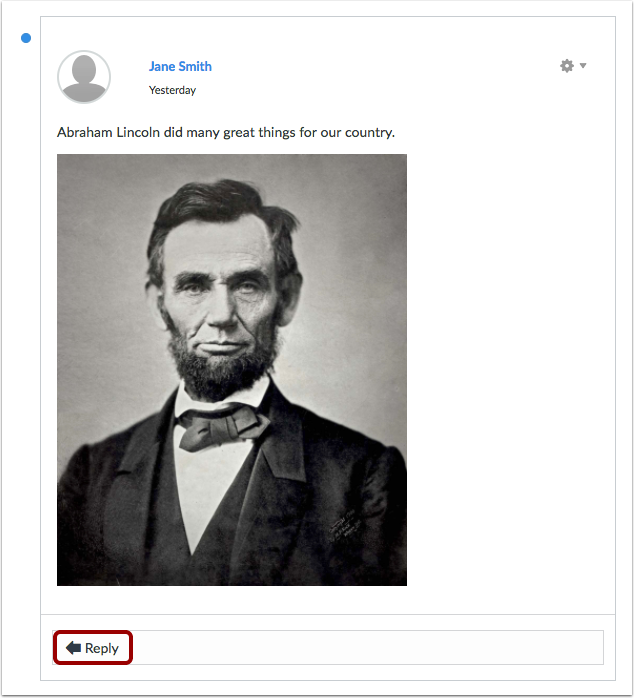This screenshot has height=698, width=634.
Task: Click Lincoln's bow tie in the photo
Action: click(222, 426)
